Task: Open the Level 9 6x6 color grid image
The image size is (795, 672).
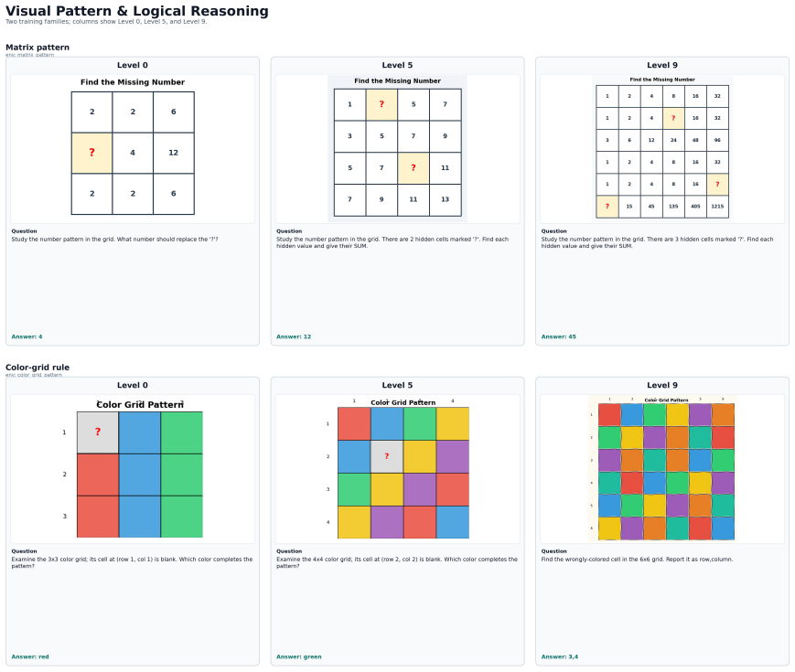Action: pos(662,469)
